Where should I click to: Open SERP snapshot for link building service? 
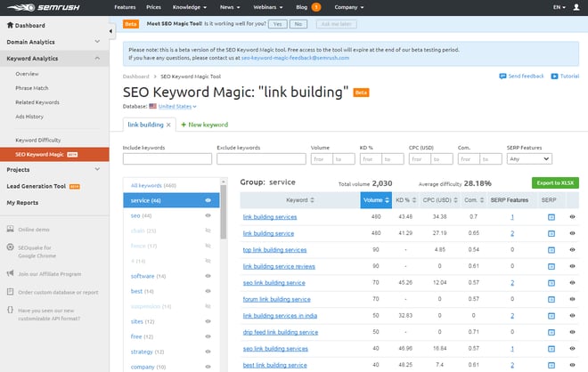(x=551, y=233)
